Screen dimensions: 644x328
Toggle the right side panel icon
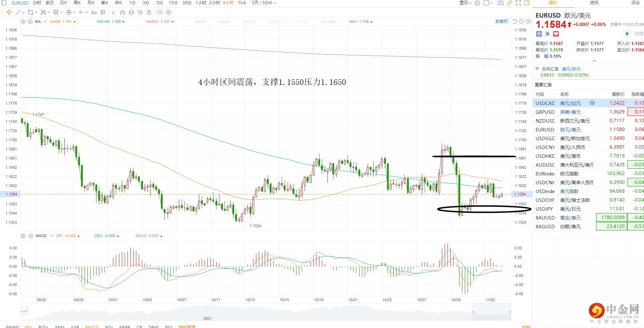(527, 3)
